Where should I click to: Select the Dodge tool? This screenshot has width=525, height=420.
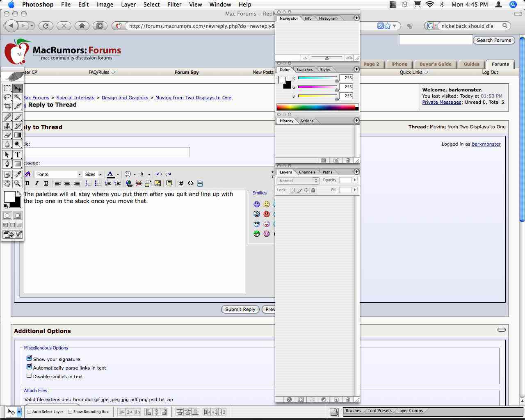(x=18, y=144)
